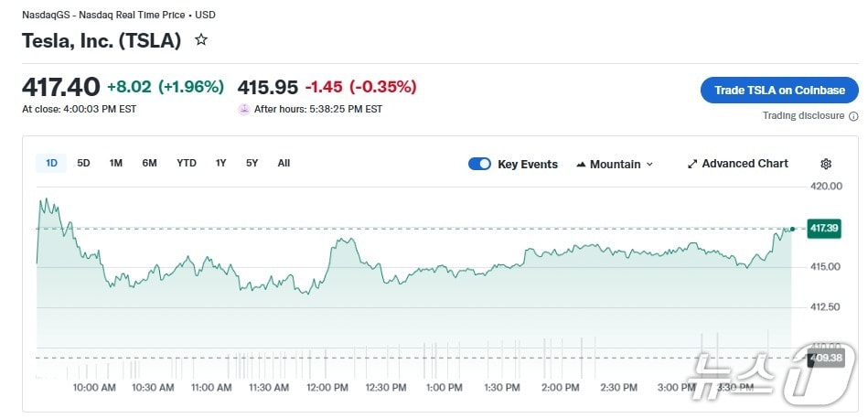The height and width of the screenshot is (418, 868).
Task: Switch chart to 1Y range
Action: pyautogui.click(x=220, y=163)
